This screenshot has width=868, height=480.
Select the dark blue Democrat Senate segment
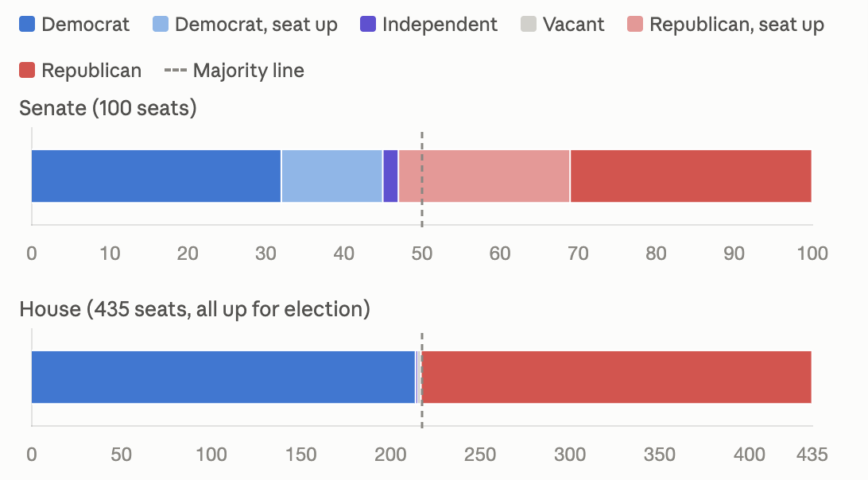pyautogui.click(x=156, y=176)
